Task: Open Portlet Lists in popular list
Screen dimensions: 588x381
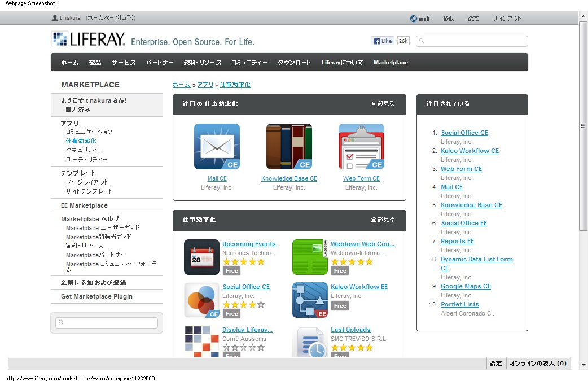Action: pos(460,304)
